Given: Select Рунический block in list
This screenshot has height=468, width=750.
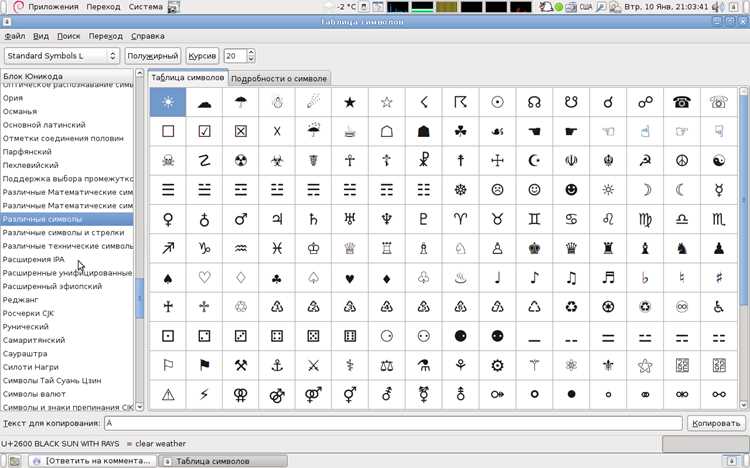Looking at the screenshot, I should pos(67,327).
